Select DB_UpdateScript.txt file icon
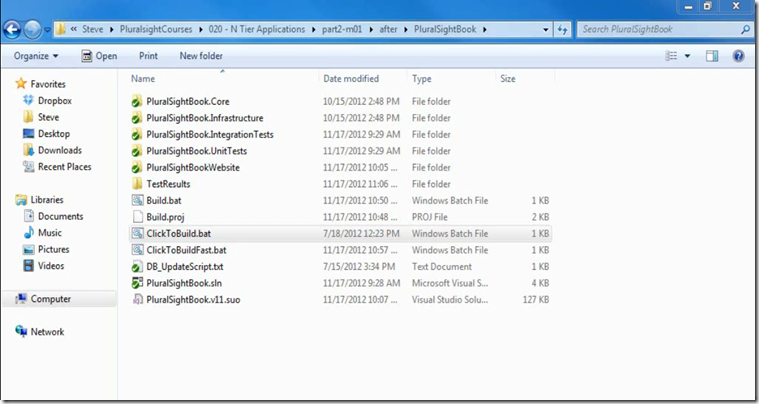This screenshot has width=759, height=404. [137, 267]
